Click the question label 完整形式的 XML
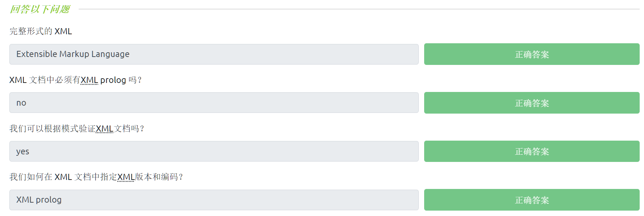 (41, 31)
